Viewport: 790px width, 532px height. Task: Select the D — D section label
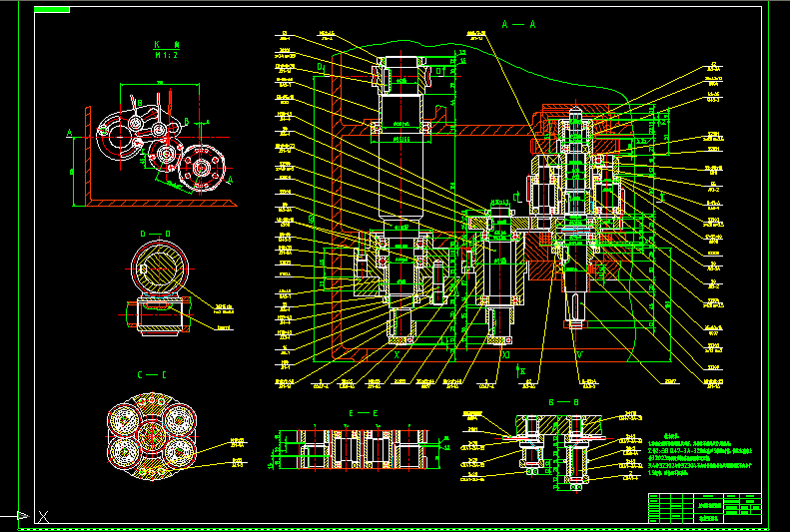point(155,234)
